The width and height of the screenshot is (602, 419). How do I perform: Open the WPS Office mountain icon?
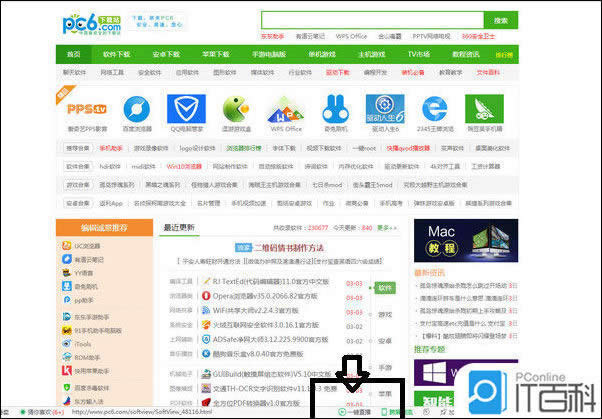click(285, 110)
